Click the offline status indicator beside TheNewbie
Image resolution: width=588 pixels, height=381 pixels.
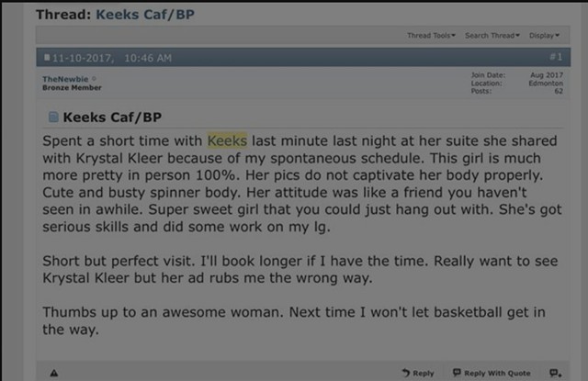pyautogui.click(x=94, y=79)
